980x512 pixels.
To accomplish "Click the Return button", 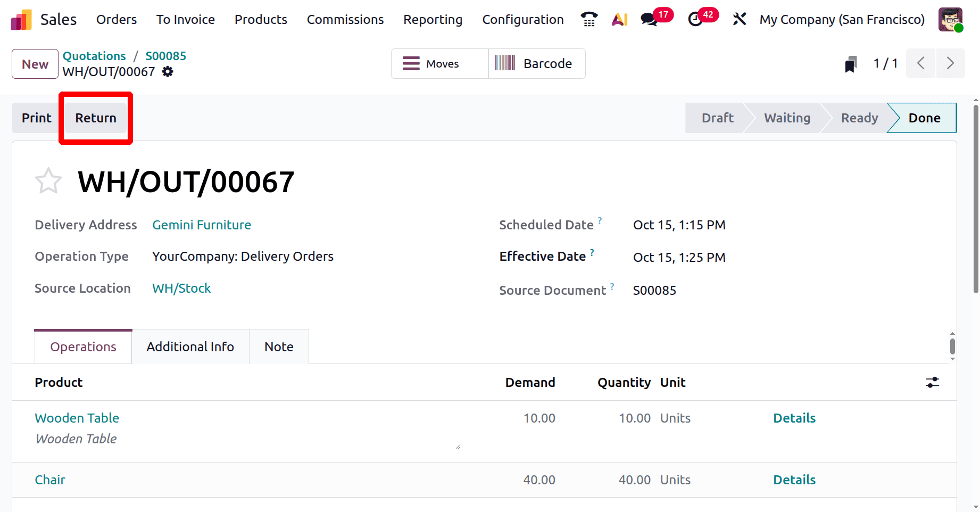I will (x=95, y=118).
